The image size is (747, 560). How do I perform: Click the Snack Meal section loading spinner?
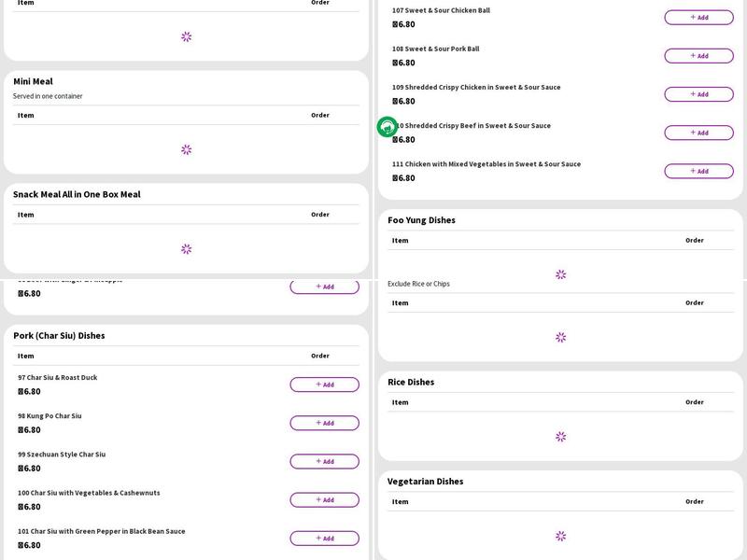point(186,249)
